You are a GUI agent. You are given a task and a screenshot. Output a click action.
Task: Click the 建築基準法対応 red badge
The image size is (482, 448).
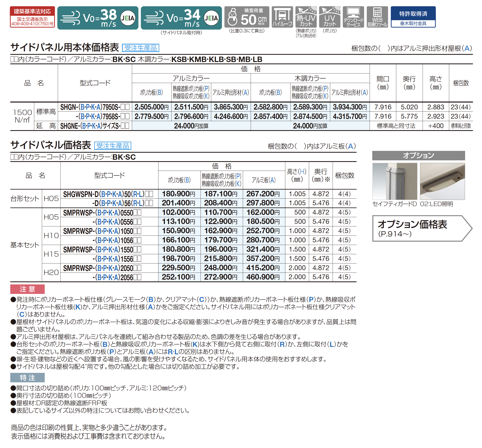click(32, 17)
